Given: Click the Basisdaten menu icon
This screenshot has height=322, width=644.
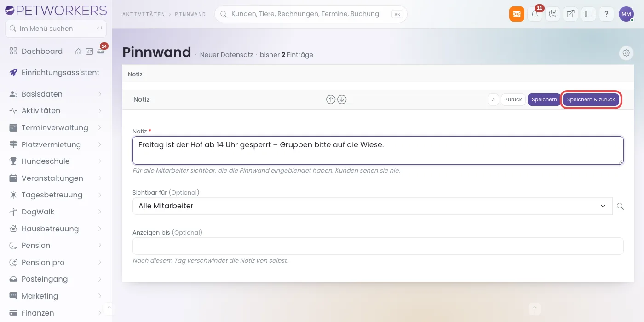Looking at the screenshot, I should [13, 94].
